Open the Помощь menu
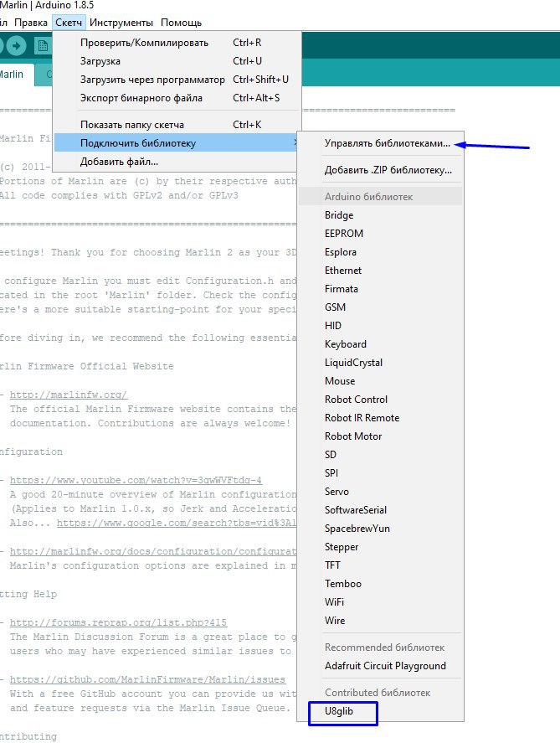The width and height of the screenshot is (560, 743). [181, 23]
